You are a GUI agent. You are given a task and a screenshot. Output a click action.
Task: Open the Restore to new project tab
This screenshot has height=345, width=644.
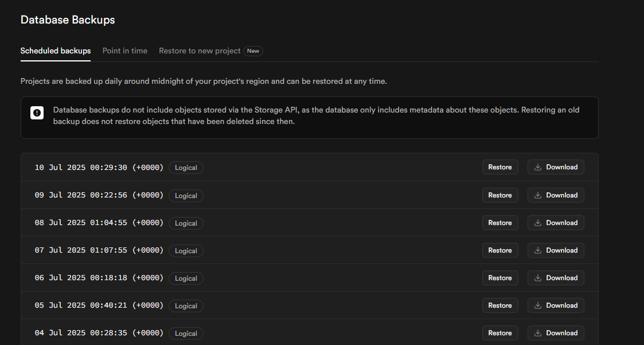pyautogui.click(x=200, y=51)
